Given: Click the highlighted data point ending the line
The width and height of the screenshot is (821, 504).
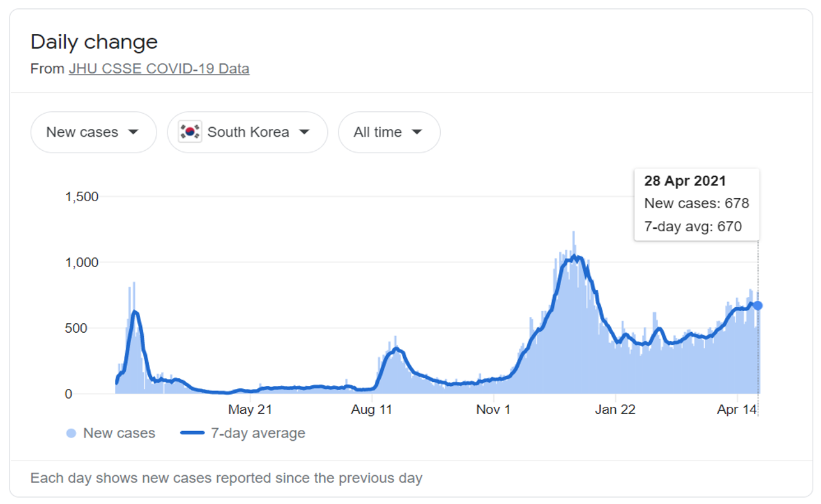Looking at the screenshot, I should [758, 305].
